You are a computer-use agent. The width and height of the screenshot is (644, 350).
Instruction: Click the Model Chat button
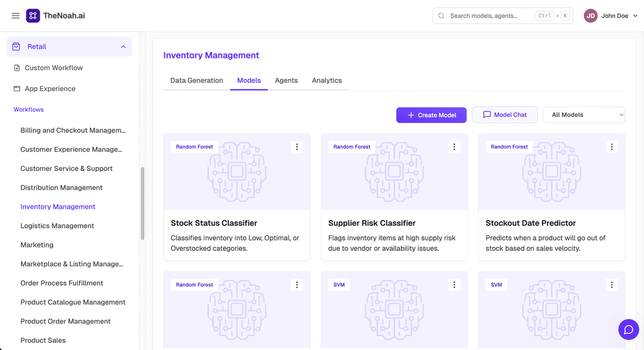[504, 115]
